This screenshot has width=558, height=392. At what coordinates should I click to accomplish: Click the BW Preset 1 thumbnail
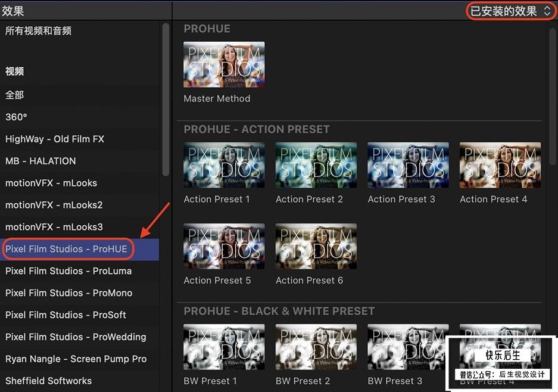[224, 347]
